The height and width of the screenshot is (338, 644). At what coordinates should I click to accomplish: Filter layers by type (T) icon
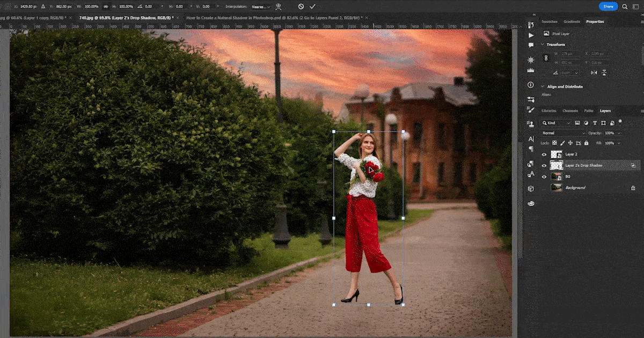pyautogui.click(x=595, y=123)
